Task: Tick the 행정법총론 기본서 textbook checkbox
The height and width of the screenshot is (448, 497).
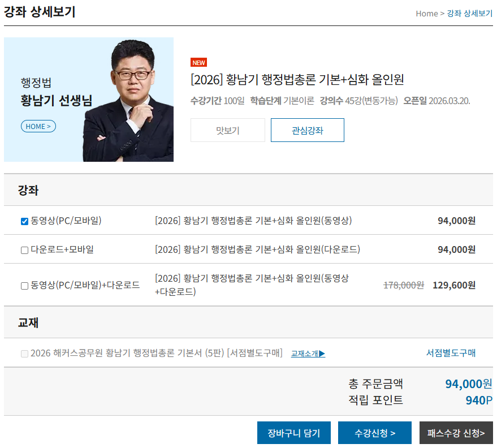Action: [24, 354]
